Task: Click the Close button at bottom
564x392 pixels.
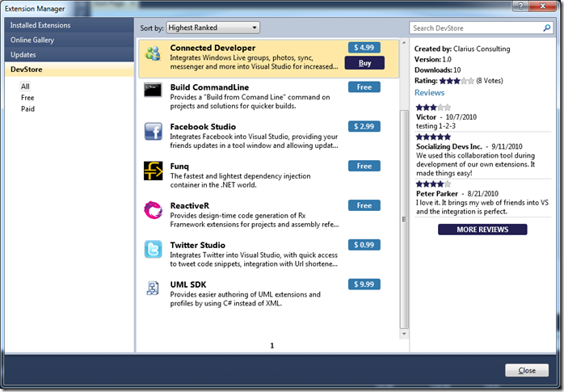Action: pyautogui.click(x=527, y=370)
